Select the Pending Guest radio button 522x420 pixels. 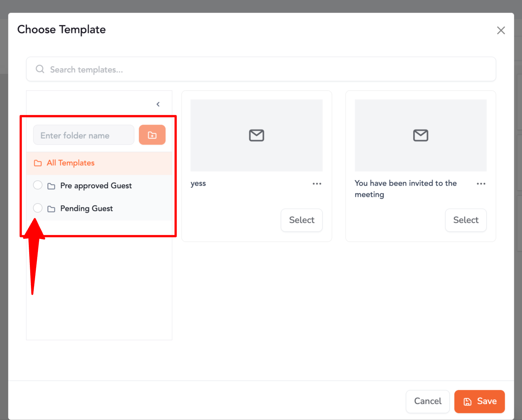pos(38,208)
